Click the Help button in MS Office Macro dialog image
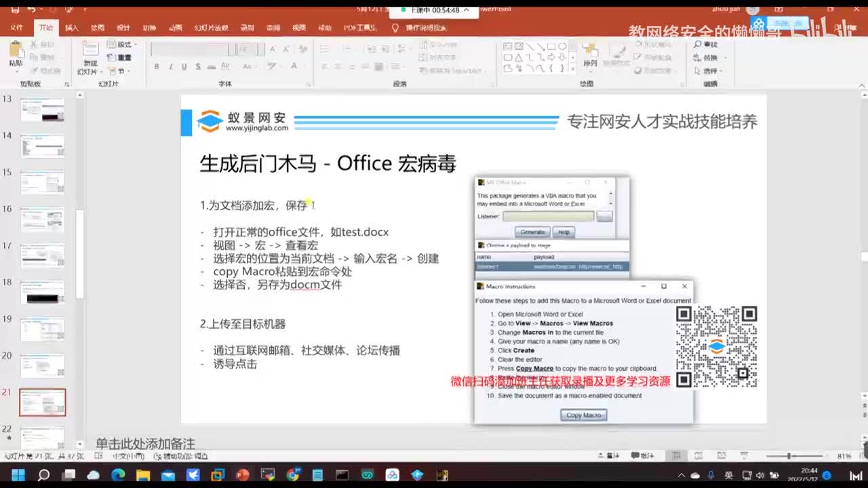Screen dimensions: 868x488 (x=564, y=232)
